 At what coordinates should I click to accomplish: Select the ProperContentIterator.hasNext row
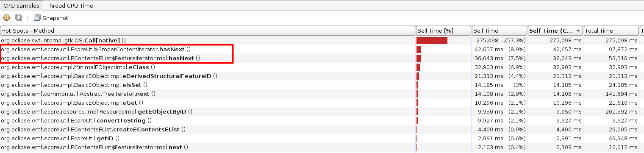coord(322,49)
